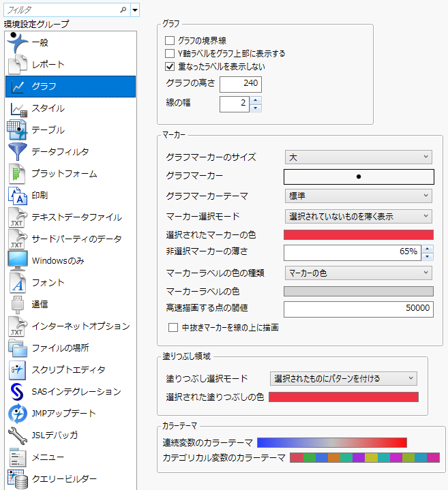Open マーカー選択モード dropdown
This screenshot has width=448, height=490.
coord(358,216)
